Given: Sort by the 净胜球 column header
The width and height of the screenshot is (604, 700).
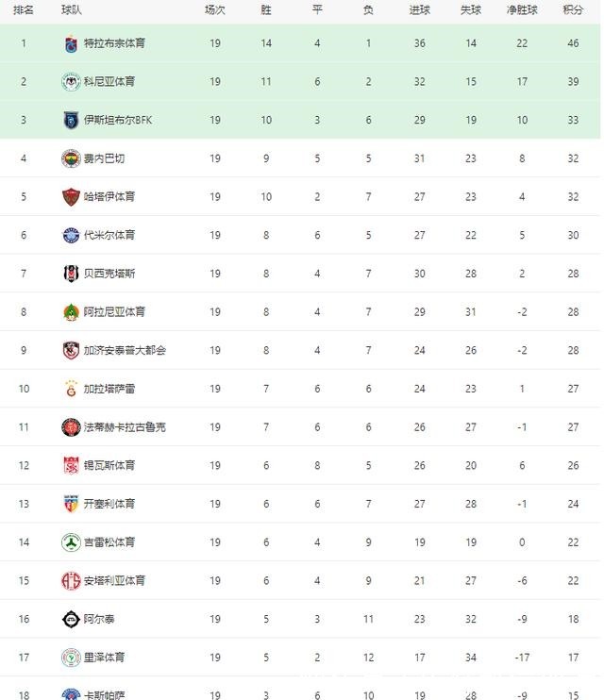Looking at the screenshot, I should [522, 9].
